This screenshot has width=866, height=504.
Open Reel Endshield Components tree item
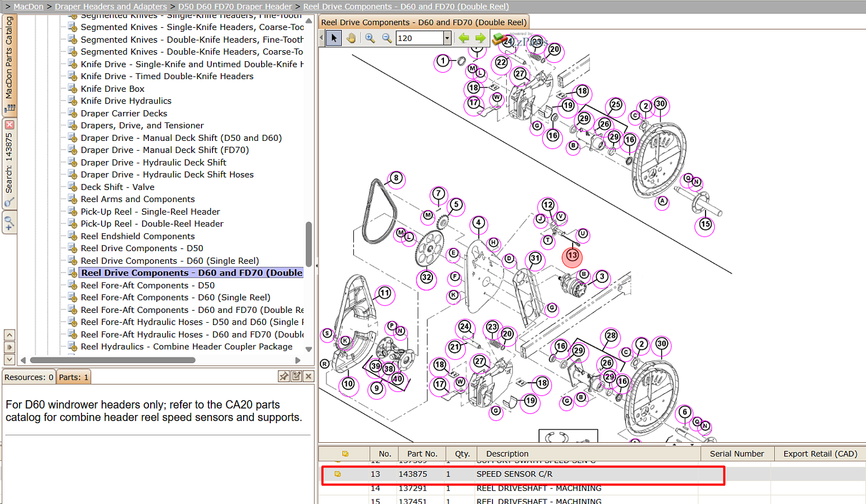pyautogui.click(x=138, y=236)
